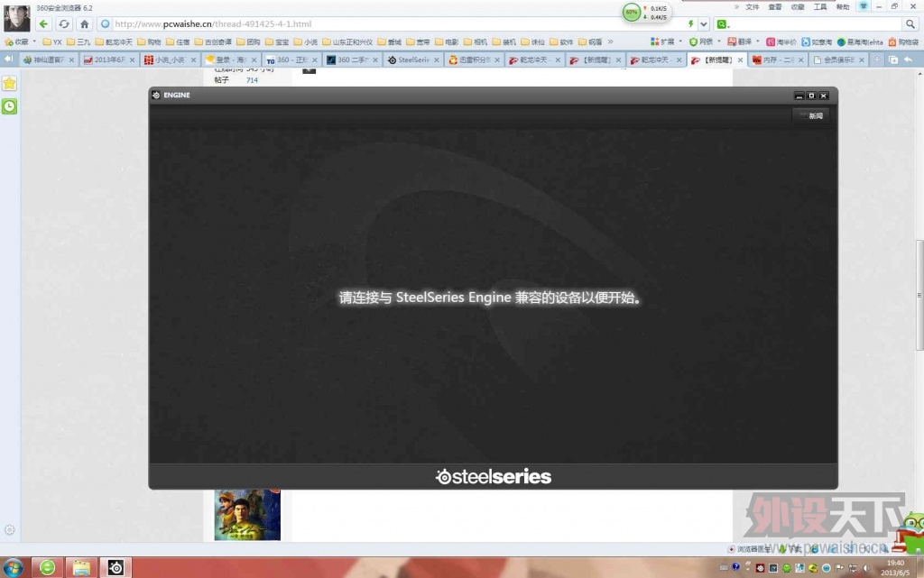Click the magnifier search button

coord(910,24)
